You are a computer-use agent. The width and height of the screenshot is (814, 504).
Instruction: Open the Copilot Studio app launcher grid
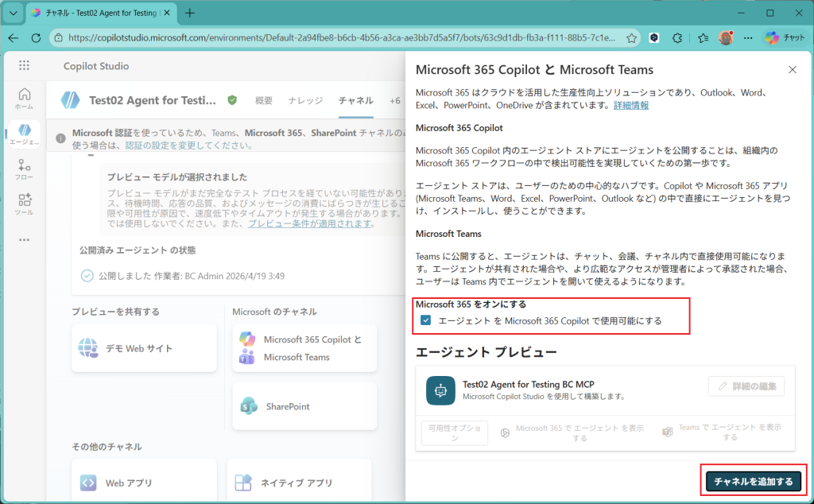[24, 66]
